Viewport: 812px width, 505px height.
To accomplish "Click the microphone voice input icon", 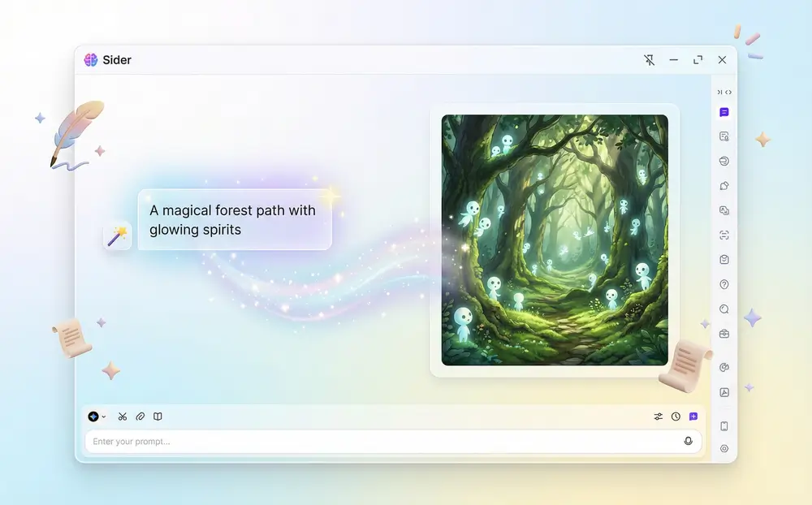I will [689, 441].
